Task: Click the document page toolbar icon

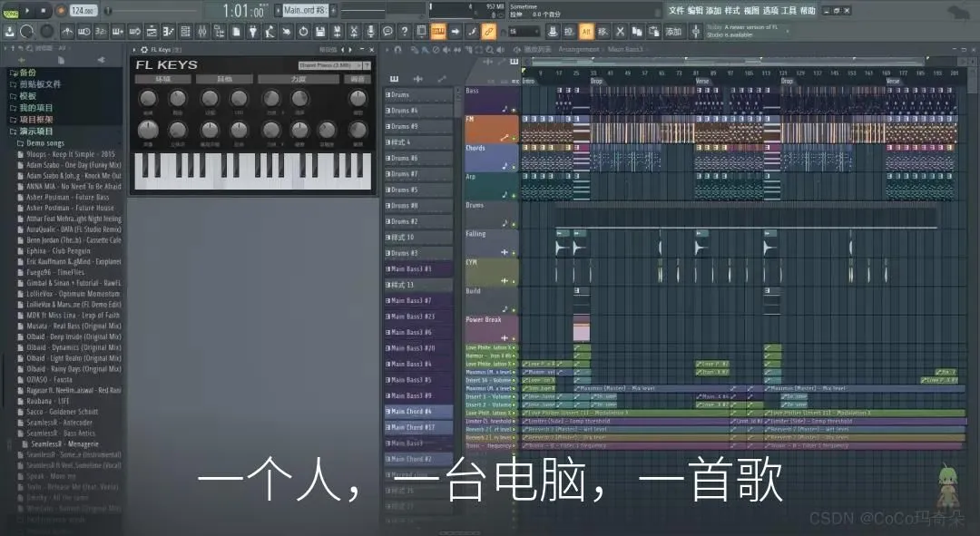Action: [x=236, y=31]
